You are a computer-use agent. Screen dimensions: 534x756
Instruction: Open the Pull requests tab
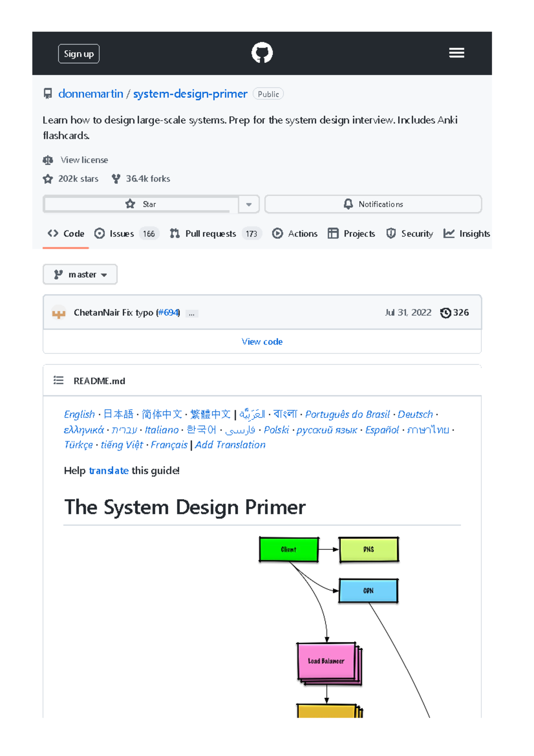[210, 234]
